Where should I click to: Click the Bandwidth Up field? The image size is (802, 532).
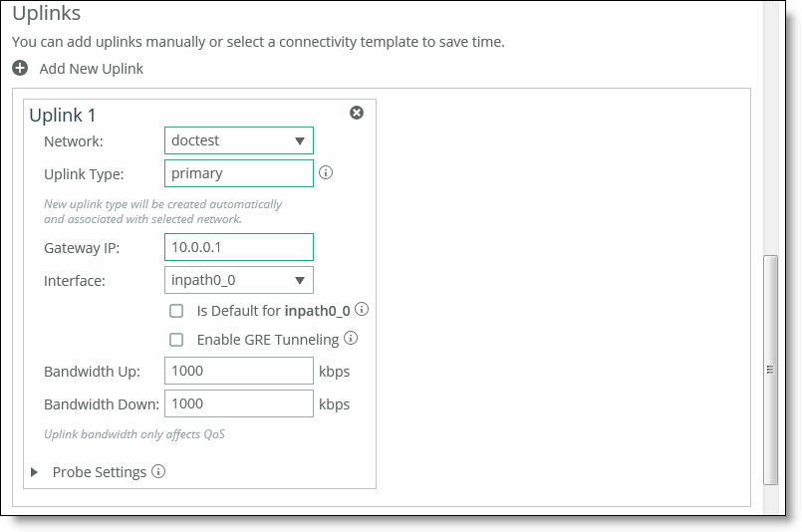[239, 371]
